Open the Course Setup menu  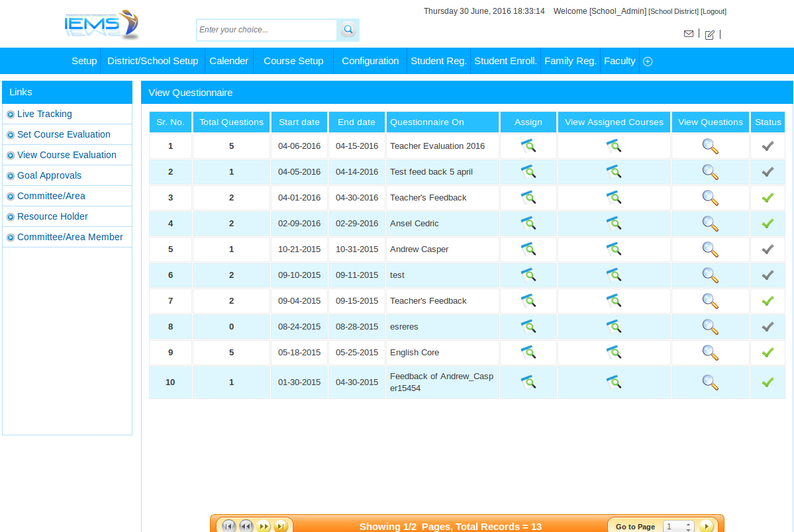point(293,62)
